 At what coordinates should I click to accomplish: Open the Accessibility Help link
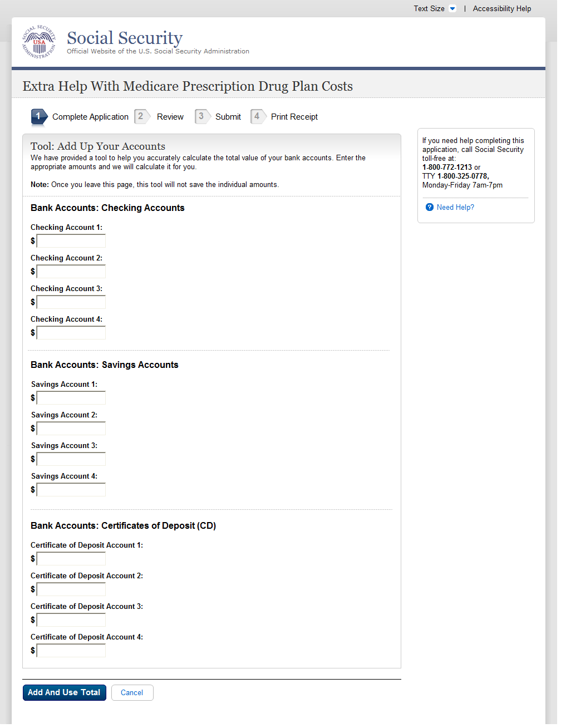pyautogui.click(x=501, y=8)
